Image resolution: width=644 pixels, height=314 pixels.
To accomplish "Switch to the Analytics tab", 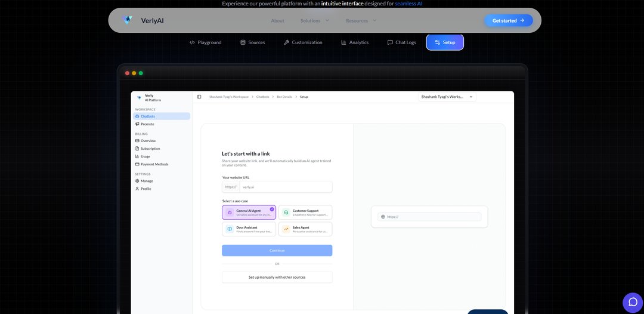I will pos(355,42).
